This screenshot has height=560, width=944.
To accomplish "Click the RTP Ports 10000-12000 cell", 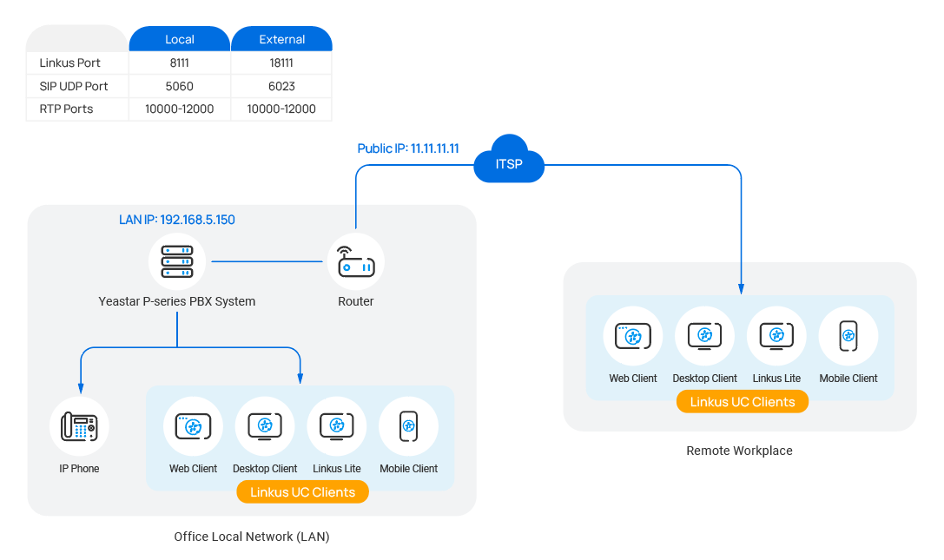I will tap(179, 109).
